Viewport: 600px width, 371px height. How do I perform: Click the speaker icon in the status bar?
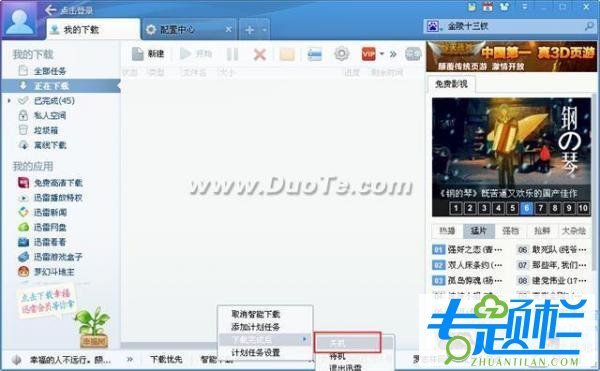tap(16, 360)
